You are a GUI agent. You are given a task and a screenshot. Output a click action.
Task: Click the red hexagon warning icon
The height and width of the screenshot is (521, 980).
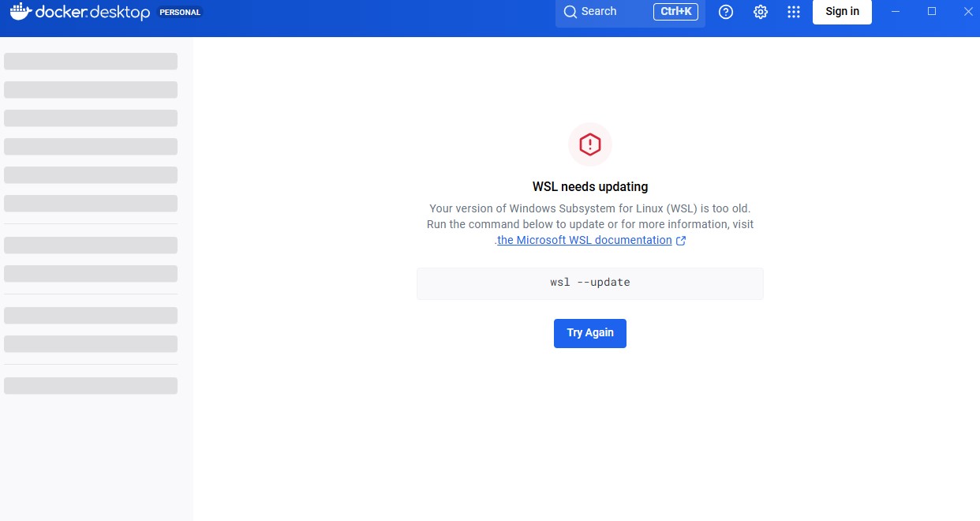click(590, 144)
